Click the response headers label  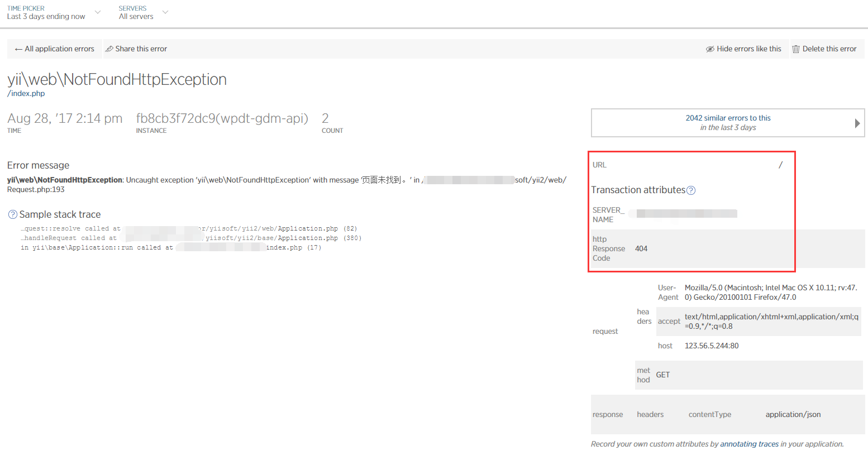(x=650, y=415)
